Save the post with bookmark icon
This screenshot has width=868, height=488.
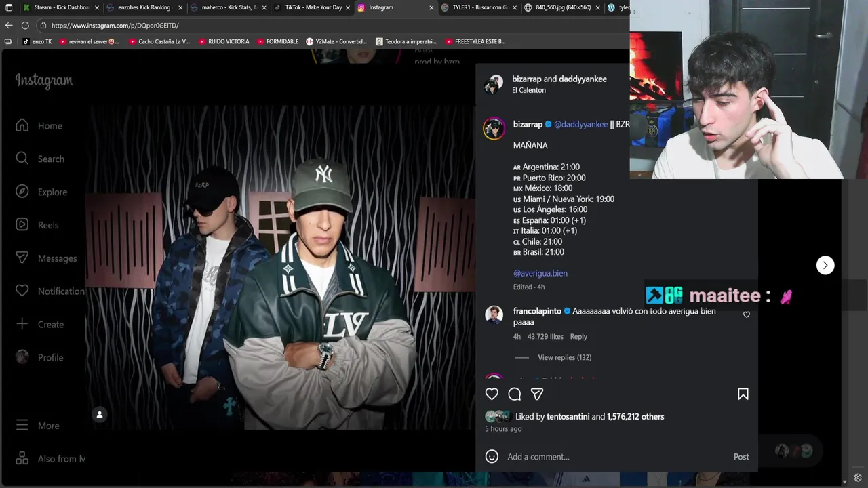pos(743,394)
